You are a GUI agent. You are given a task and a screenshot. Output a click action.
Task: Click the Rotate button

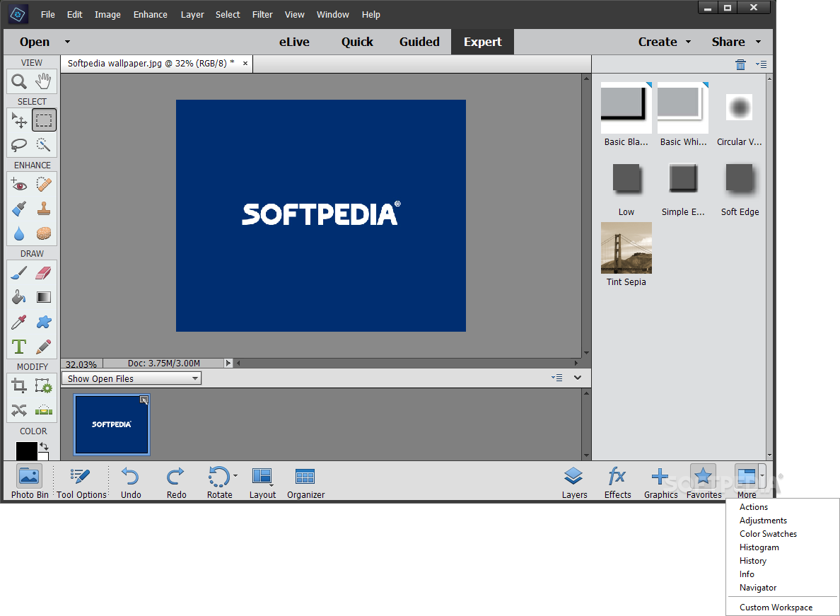coord(220,482)
